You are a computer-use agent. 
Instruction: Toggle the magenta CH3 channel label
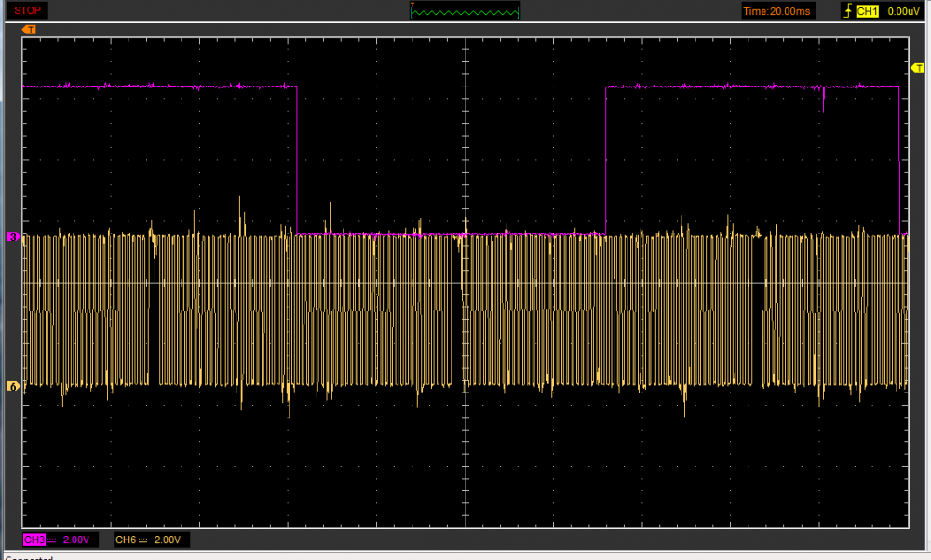(34, 540)
